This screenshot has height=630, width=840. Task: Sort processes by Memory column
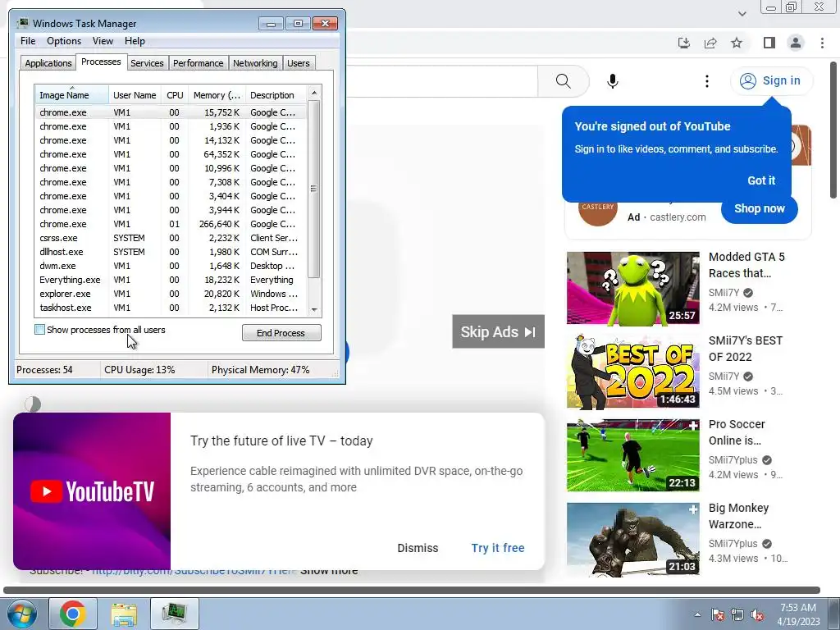click(217, 95)
